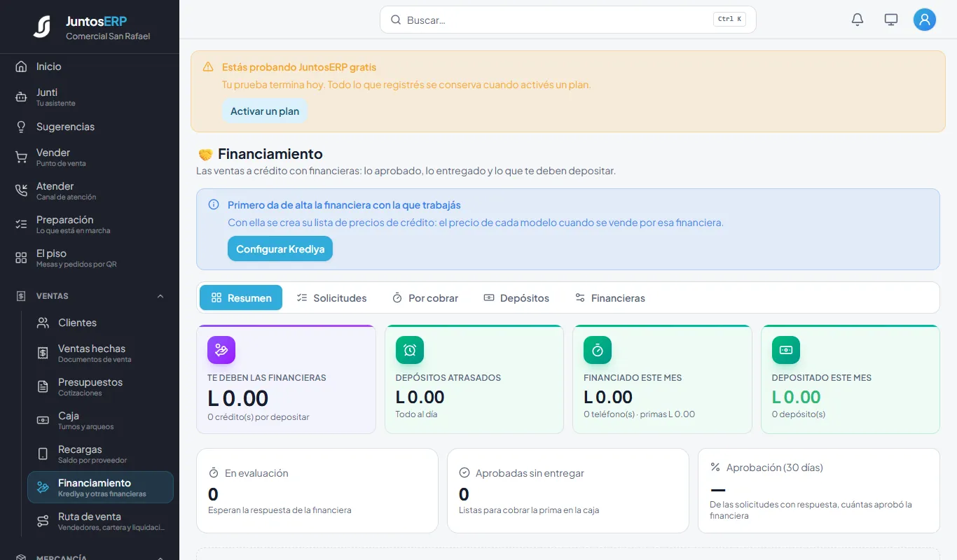Open the En evaluación card
Screen dimensions: 957x560
pos(317,491)
